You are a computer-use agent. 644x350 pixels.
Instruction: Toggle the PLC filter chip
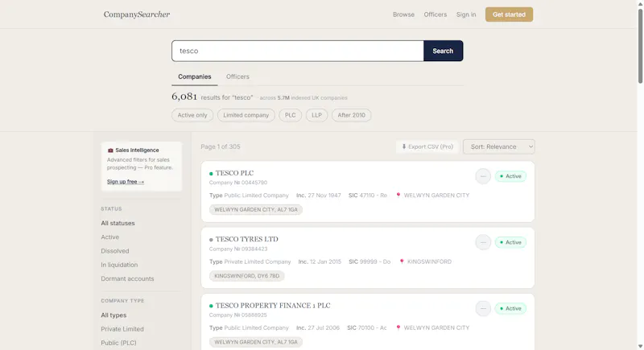coord(291,115)
